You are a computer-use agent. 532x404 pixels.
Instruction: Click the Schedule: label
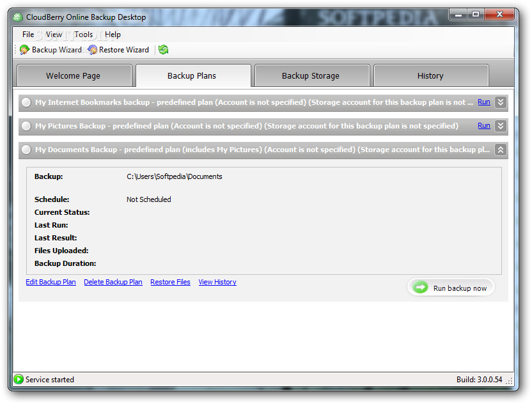[x=52, y=199]
